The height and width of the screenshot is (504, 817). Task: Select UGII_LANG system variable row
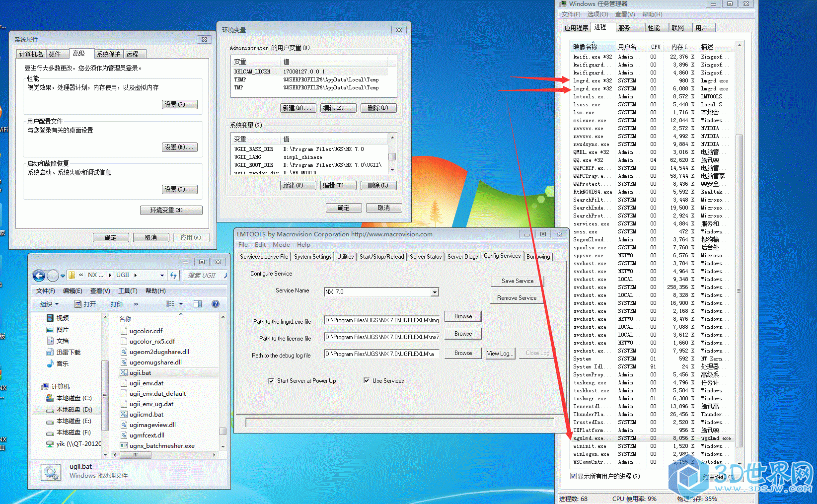coord(309,157)
